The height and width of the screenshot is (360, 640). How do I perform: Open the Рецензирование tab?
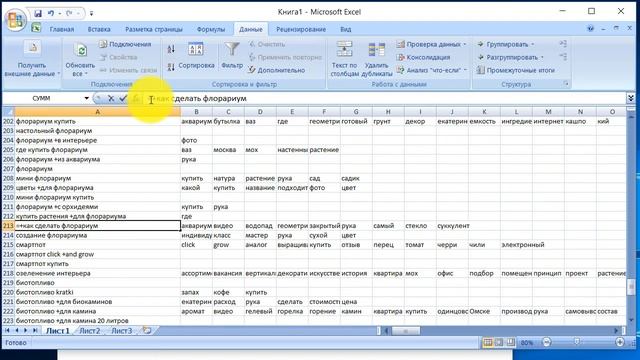coord(301,29)
